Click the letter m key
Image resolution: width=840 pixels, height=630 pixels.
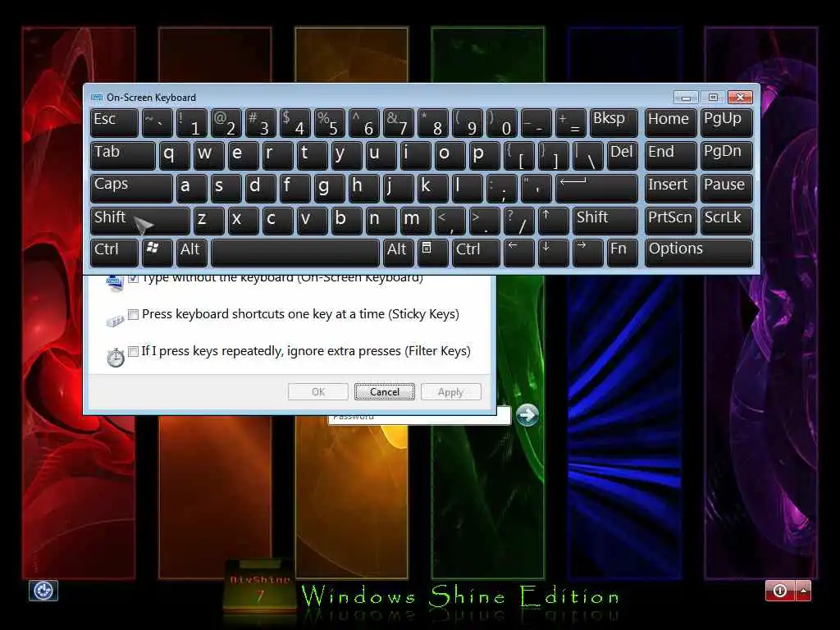[x=415, y=220]
